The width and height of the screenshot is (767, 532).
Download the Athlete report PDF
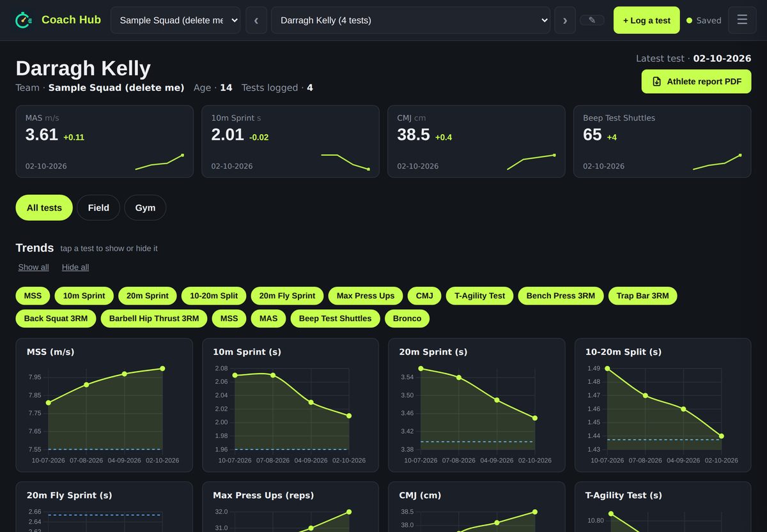(697, 82)
